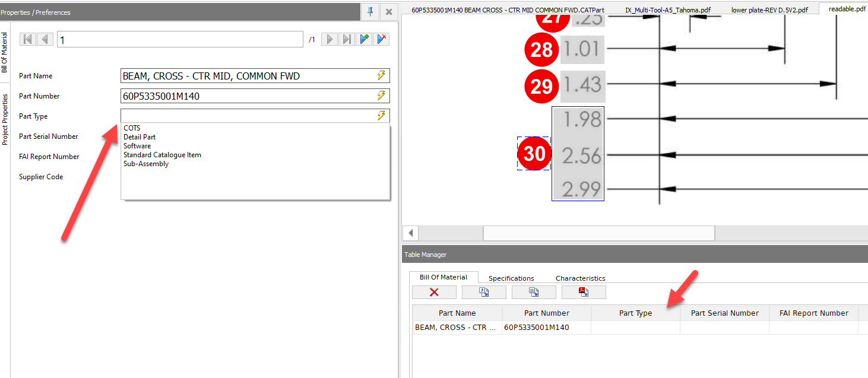
Task: Switch to Bill Of Material side tab
Action: coord(5,53)
